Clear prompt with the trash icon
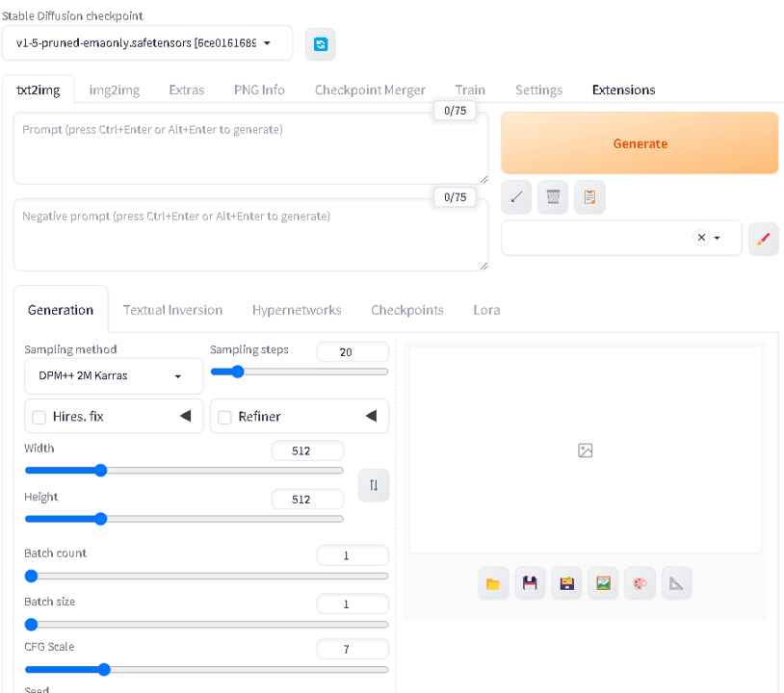Viewport: 784px width, 693px height. point(553,197)
